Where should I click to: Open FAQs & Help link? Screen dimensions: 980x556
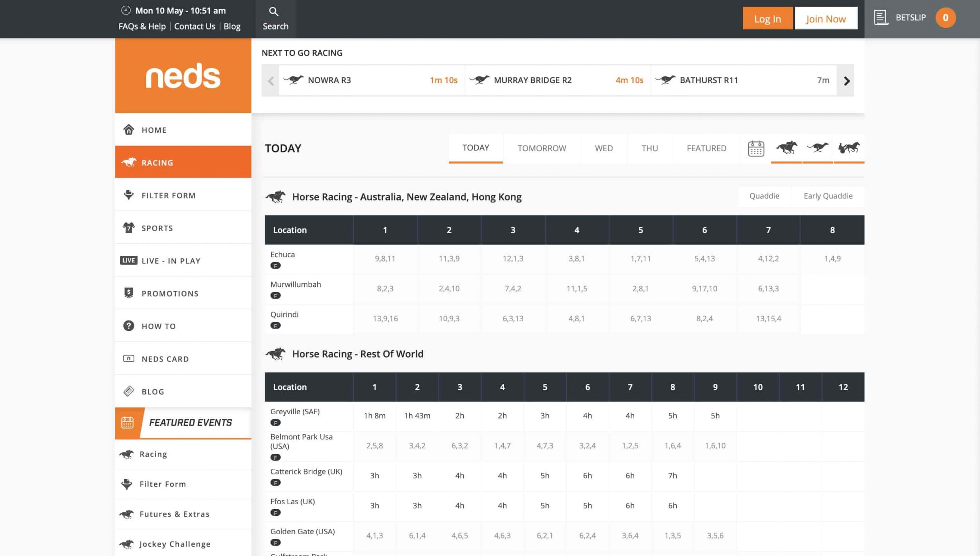142,26
